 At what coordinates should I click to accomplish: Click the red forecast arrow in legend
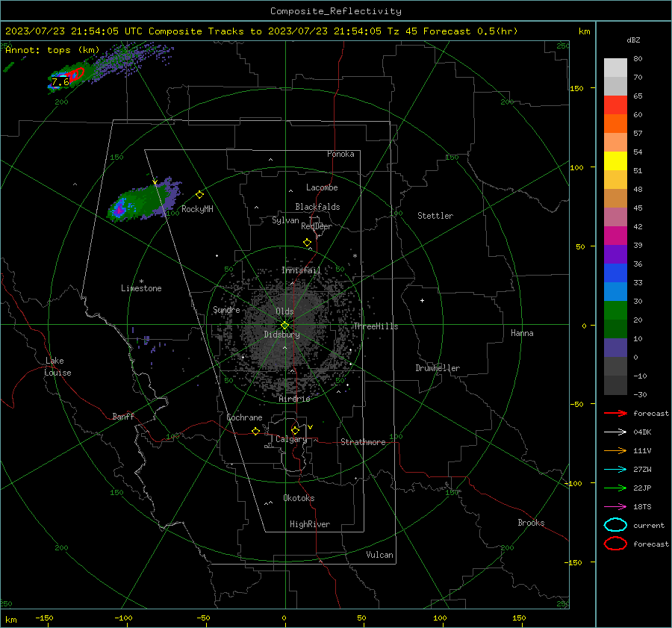coord(615,413)
